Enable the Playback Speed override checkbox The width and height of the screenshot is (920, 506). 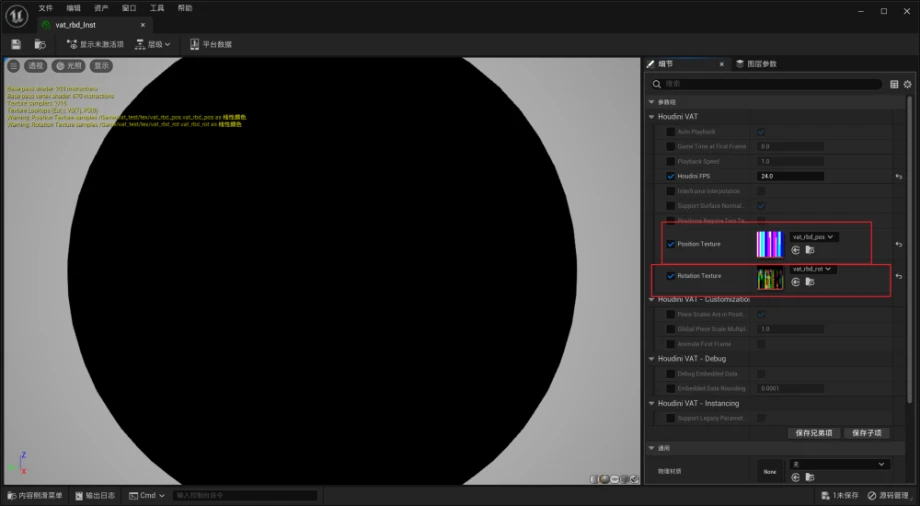click(670, 161)
